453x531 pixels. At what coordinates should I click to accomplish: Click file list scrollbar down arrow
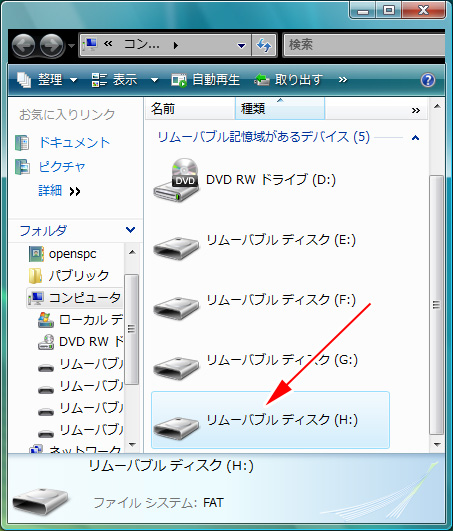(x=437, y=444)
